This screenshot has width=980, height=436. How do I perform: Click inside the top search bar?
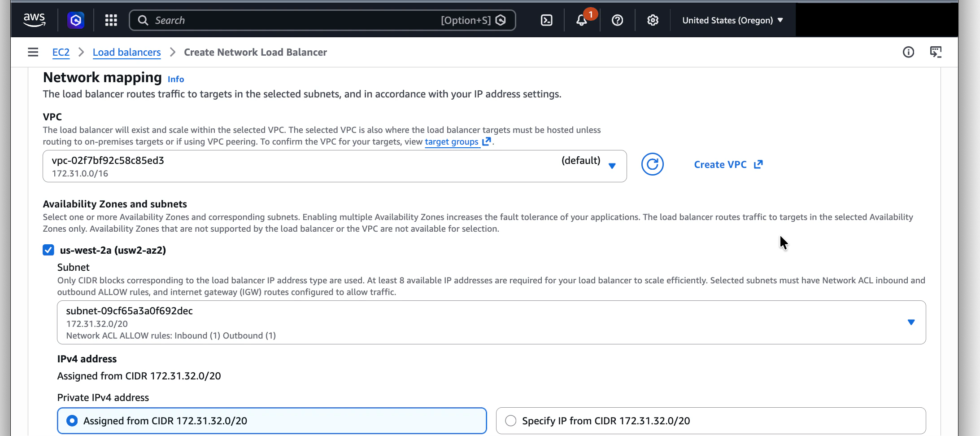tap(314, 20)
